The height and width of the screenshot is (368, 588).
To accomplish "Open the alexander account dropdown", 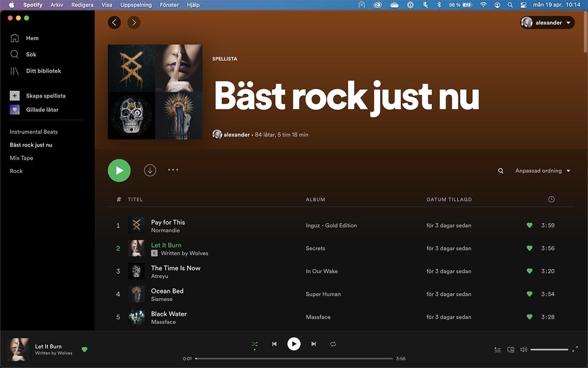I will click(x=547, y=23).
